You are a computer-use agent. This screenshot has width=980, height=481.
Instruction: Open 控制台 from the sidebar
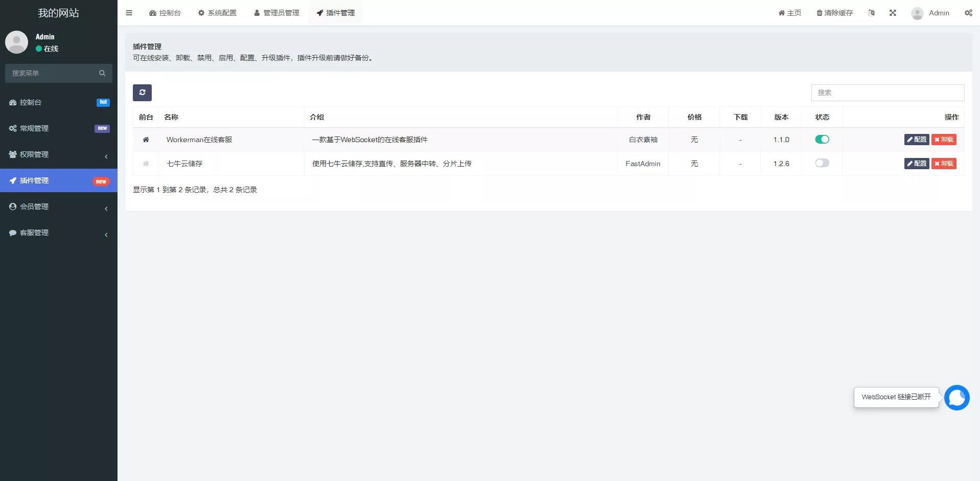pos(31,102)
